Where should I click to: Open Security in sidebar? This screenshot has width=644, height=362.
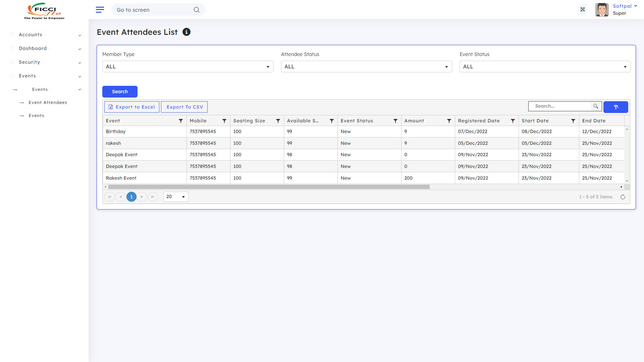pos(29,62)
